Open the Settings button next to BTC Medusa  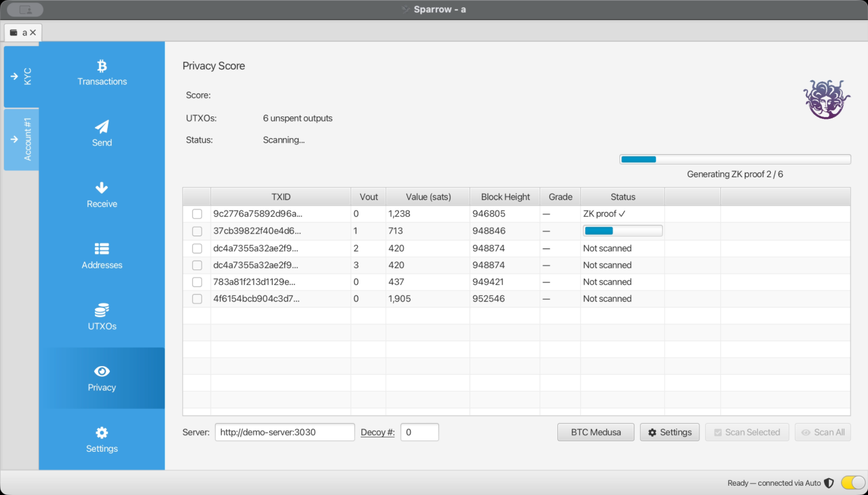pos(670,432)
